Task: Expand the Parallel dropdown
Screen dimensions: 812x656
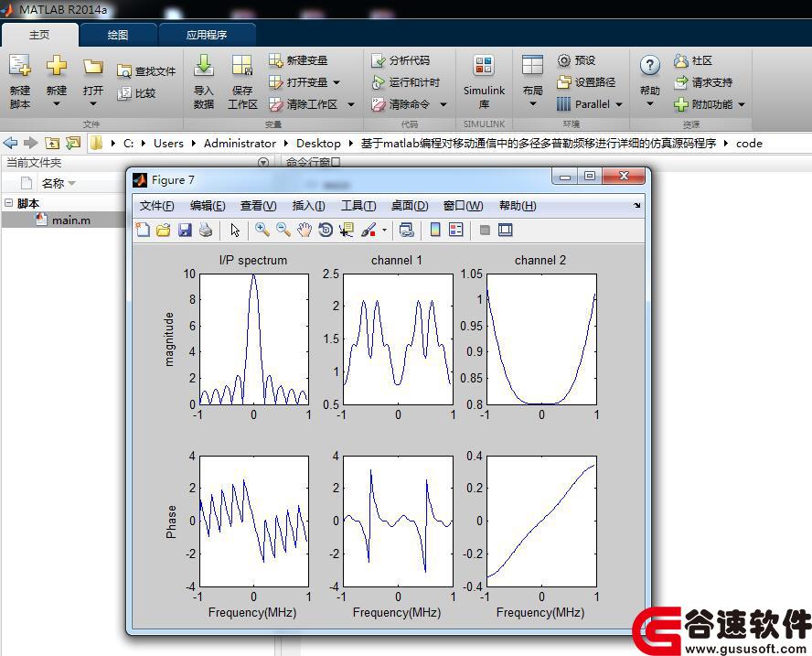Action: click(x=619, y=104)
